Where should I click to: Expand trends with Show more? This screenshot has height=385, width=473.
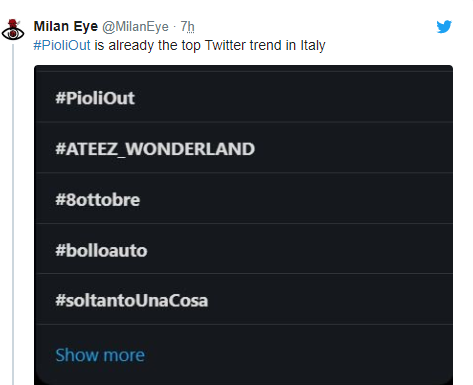click(x=100, y=355)
